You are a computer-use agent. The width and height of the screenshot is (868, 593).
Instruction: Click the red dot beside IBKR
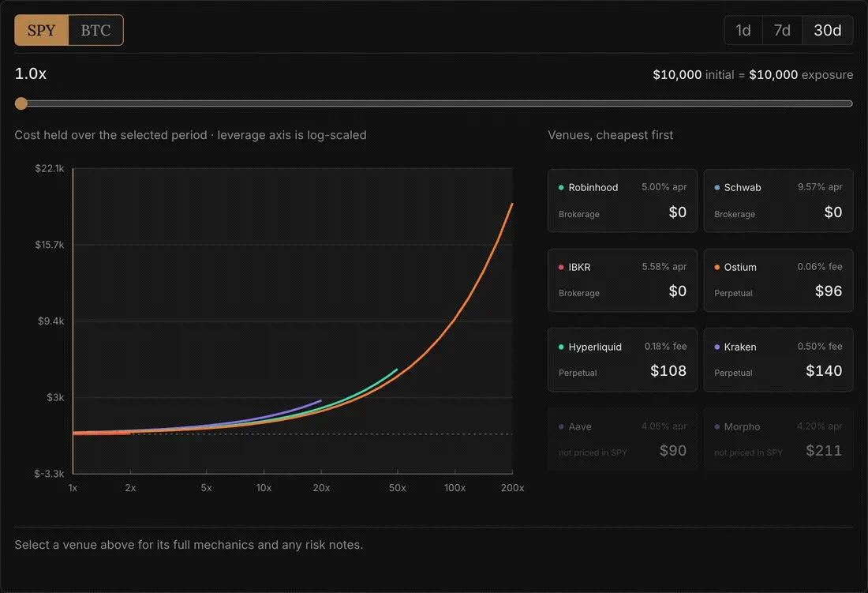[x=561, y=268]
